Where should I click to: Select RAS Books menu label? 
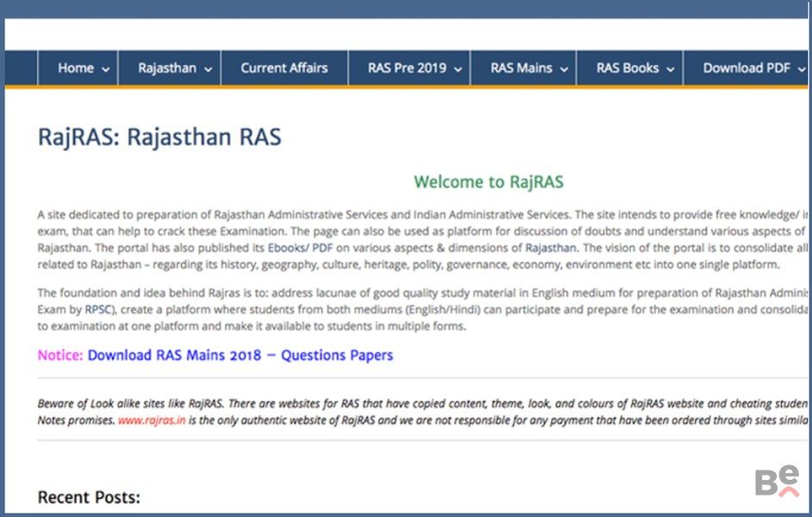click(x=628, y=68)
